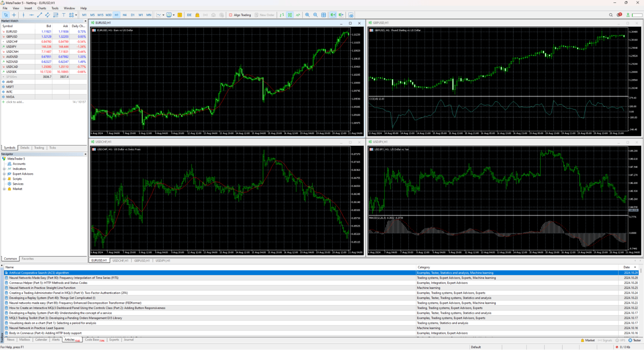The image size is (644, 350).
Task: Switch to the Favorites tab in Market Watch
Action: click(x=28, y=258)
